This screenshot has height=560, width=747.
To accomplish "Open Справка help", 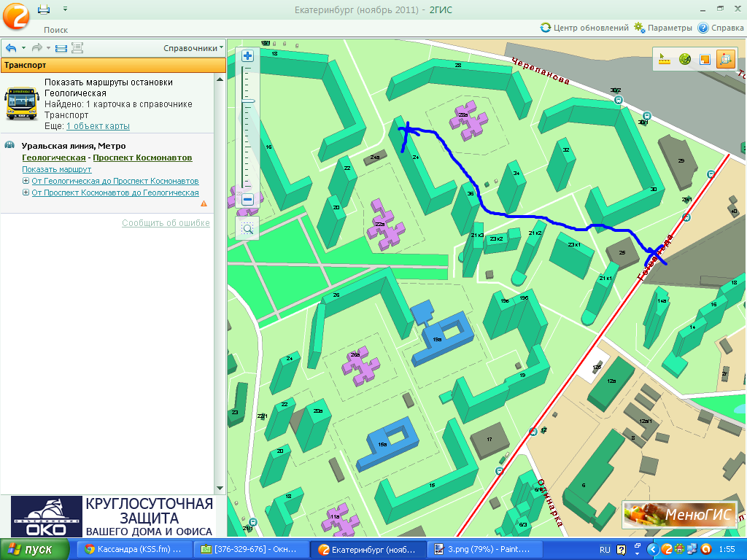I will point(720,28).
